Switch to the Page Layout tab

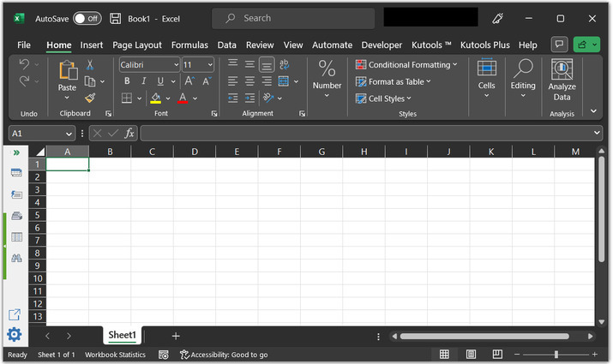[x=137, y=45]
